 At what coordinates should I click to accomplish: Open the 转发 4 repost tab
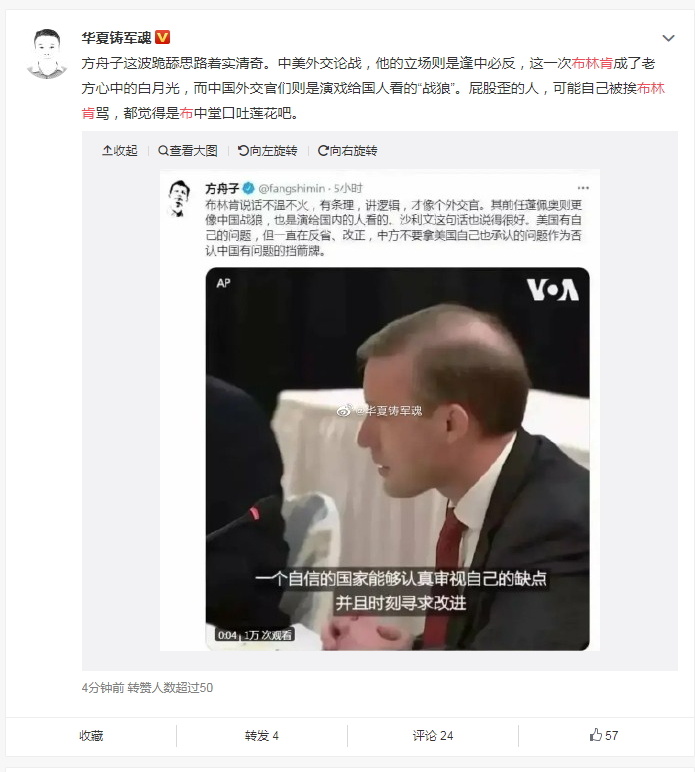262,736
